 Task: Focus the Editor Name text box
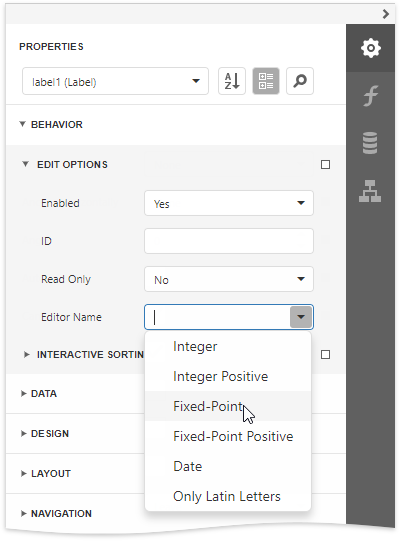(217, 317)
